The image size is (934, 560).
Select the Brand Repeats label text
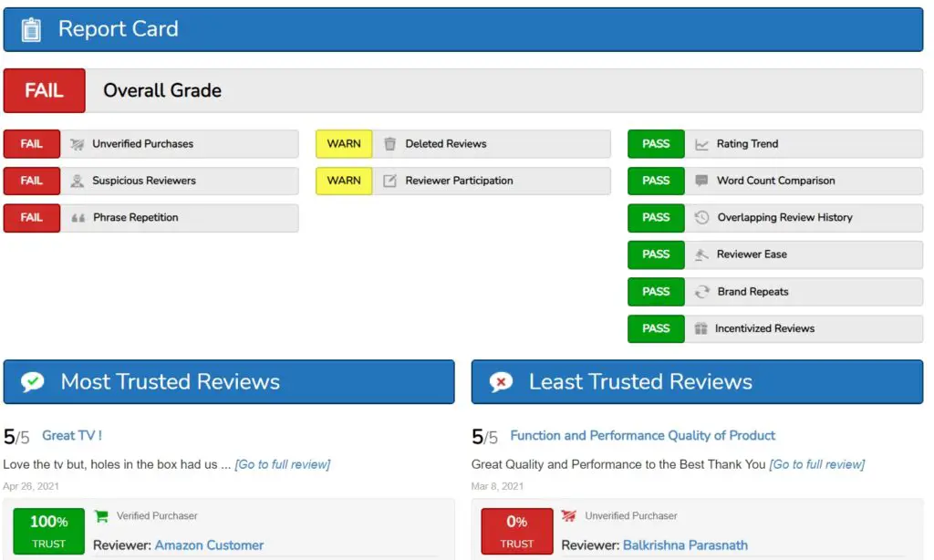[752, 292]
